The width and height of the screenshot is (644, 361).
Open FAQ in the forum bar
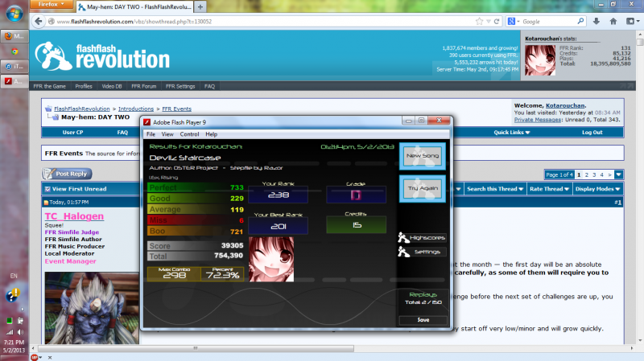click(x=122, y=132)
